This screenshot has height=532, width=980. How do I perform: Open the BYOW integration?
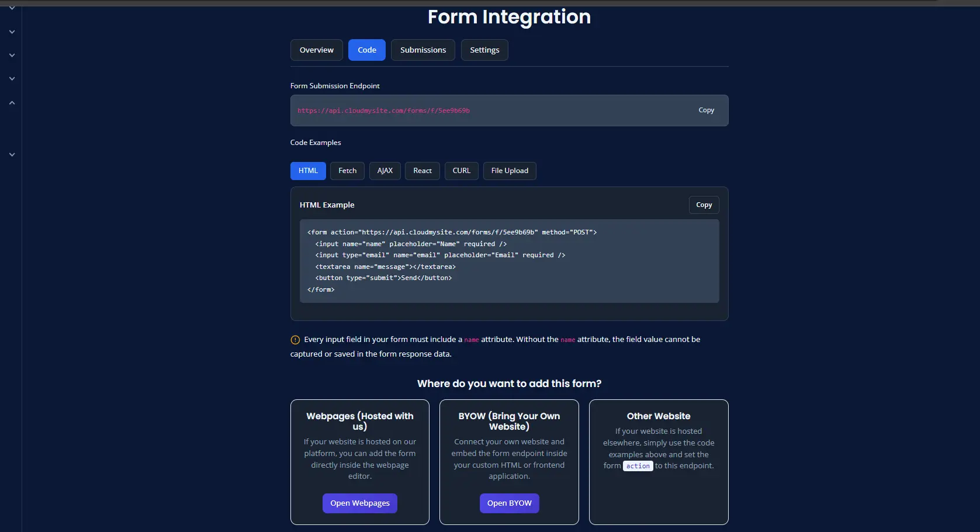[509, 503]
